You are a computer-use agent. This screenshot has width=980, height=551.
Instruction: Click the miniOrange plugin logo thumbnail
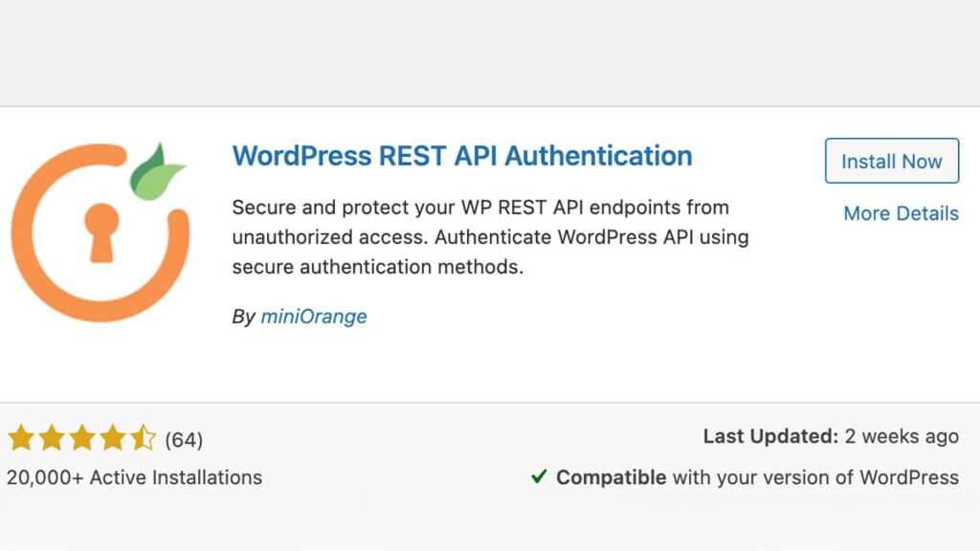pyautogui.click(x=100, y=231)
